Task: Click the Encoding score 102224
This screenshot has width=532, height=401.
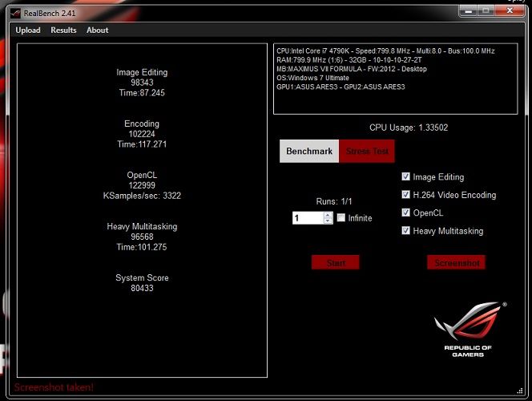Action: click(142, 134)
